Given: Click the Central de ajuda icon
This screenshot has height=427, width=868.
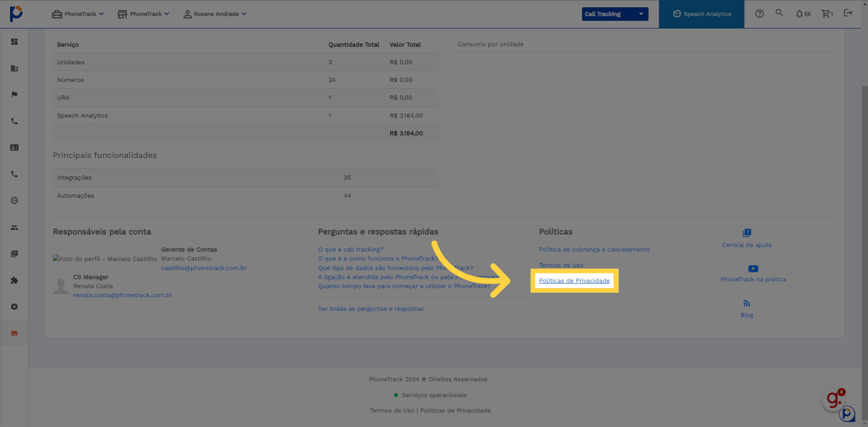Looking at the screenshot, I should (x=747, y=233).
